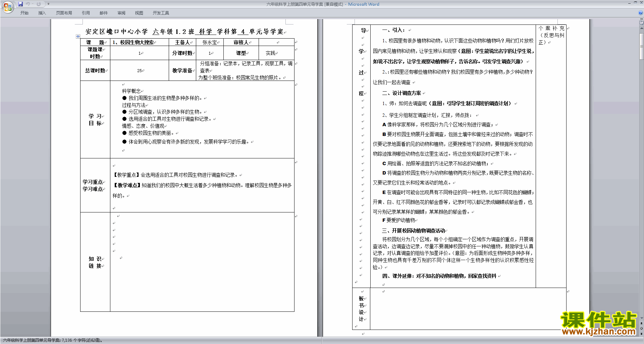Open the undo history dropdown arrow

coord(33,4)
